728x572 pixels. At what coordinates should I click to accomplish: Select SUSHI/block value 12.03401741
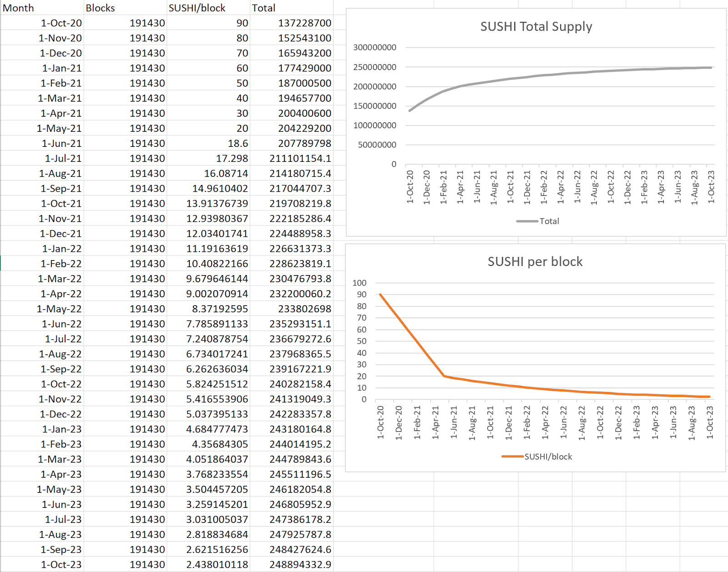tap(208, 233)
